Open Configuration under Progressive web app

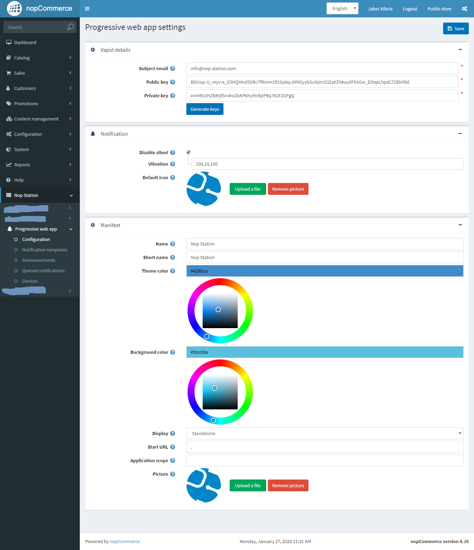coord(36,240)
